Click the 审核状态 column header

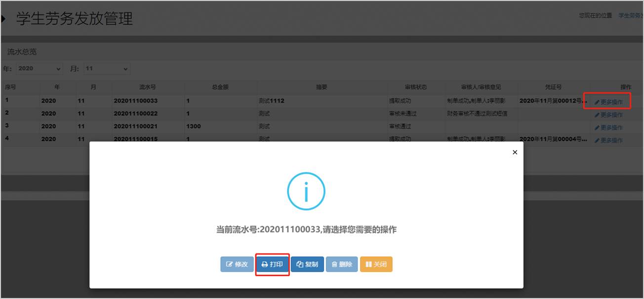pyautogui.click(x=415, y=87)
